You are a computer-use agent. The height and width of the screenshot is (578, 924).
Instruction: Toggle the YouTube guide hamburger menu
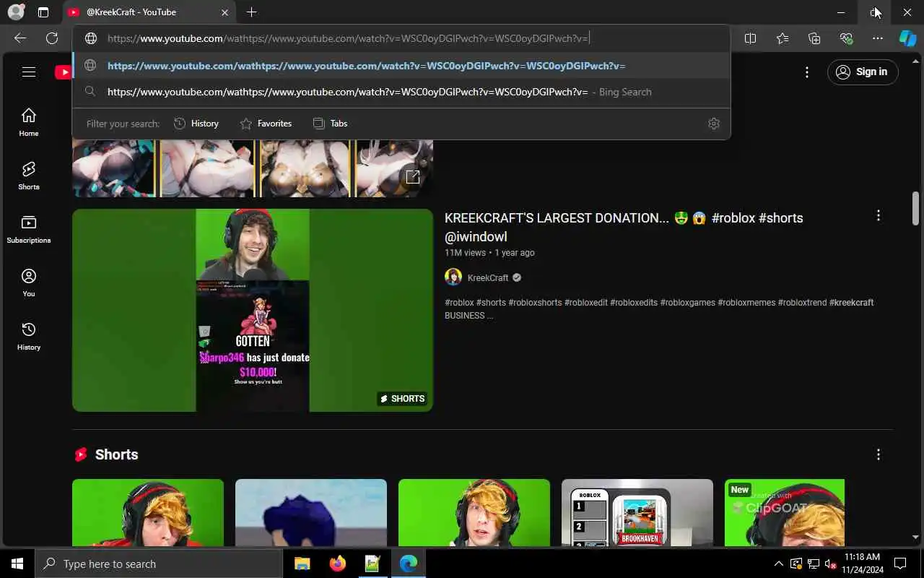click(29, 72)
